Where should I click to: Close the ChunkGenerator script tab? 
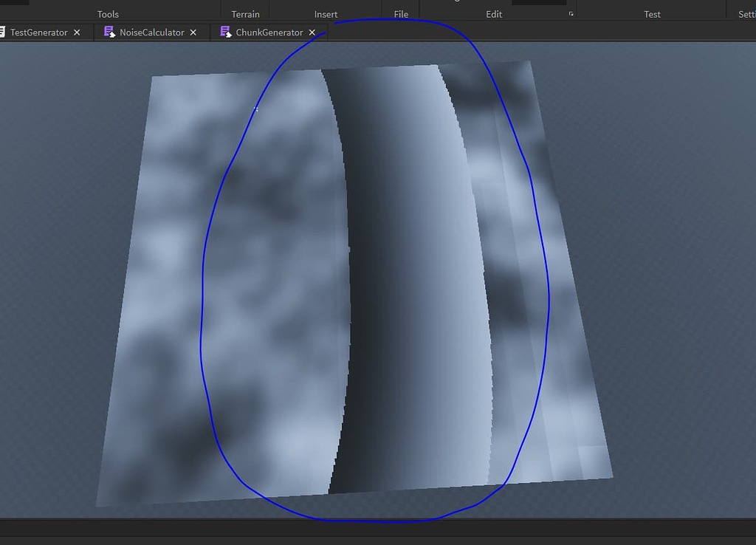click(312, 32)
